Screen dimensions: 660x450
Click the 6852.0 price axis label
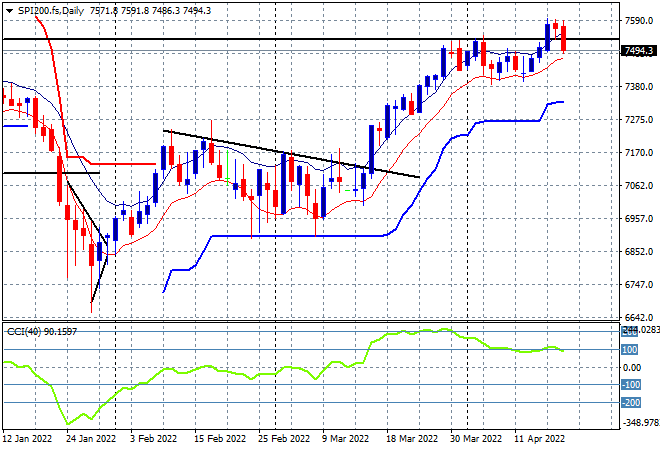tap(639, 252)
